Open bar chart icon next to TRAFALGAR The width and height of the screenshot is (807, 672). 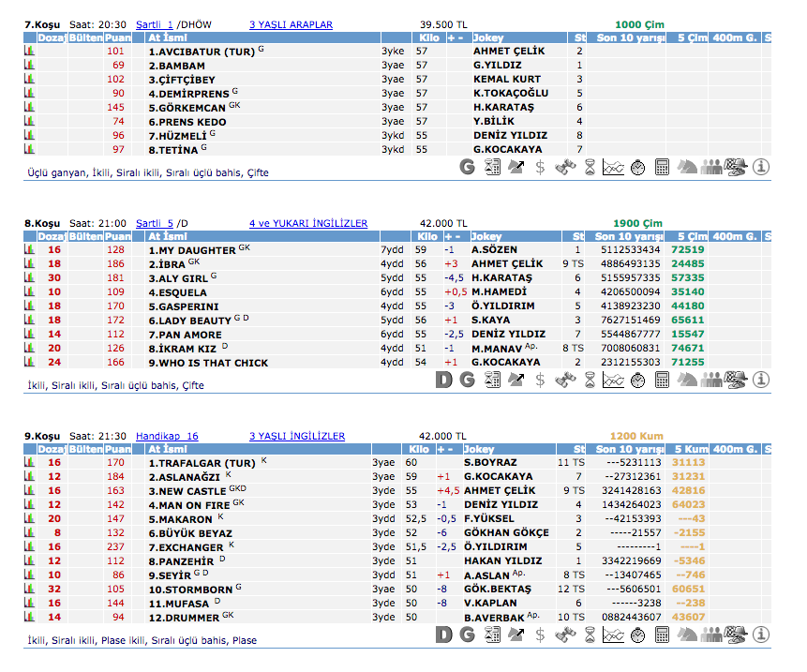(x=29, y=463)
